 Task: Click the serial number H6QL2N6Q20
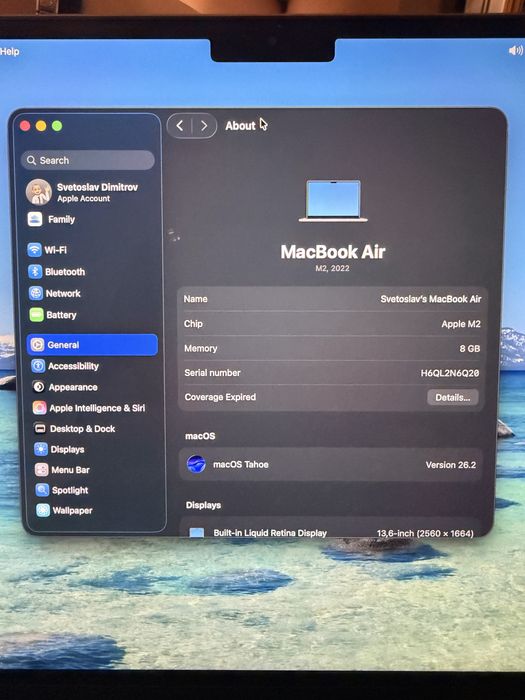coord(450,373)
